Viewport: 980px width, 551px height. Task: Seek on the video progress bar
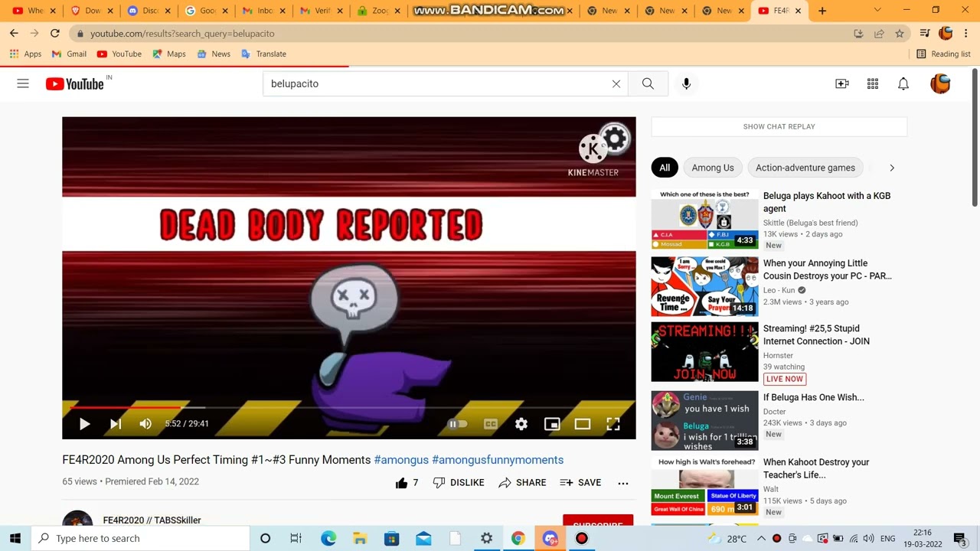(x=349, y=408)
